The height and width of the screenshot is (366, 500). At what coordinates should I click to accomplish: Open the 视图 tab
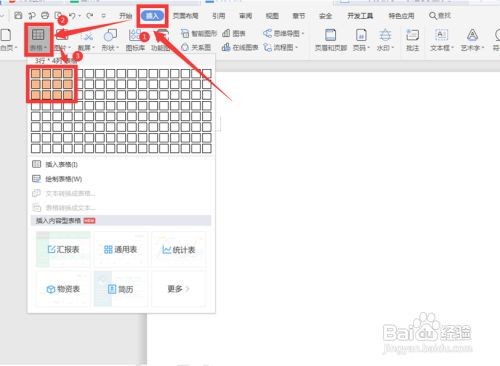(272, 16)
